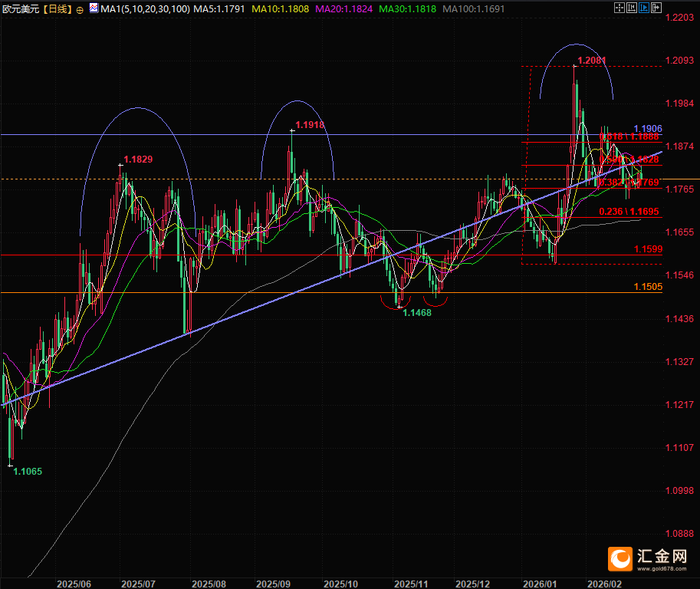Click the MA indicator chart icon
The width and height of the screenshot is (700, 589).
pyautogui.click(x=94, y=9)
